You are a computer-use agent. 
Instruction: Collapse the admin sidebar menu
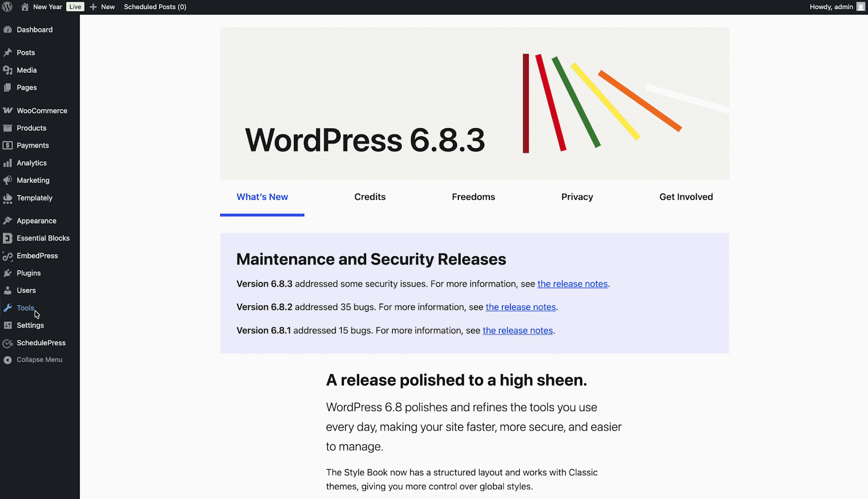(x=34, y=359)
